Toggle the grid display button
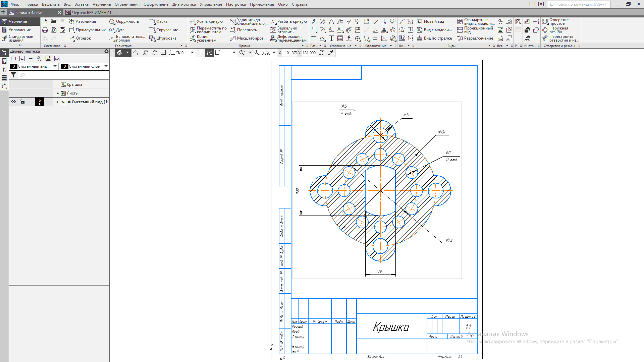This screenshot has width=644, height=362. tap(164, 53)
